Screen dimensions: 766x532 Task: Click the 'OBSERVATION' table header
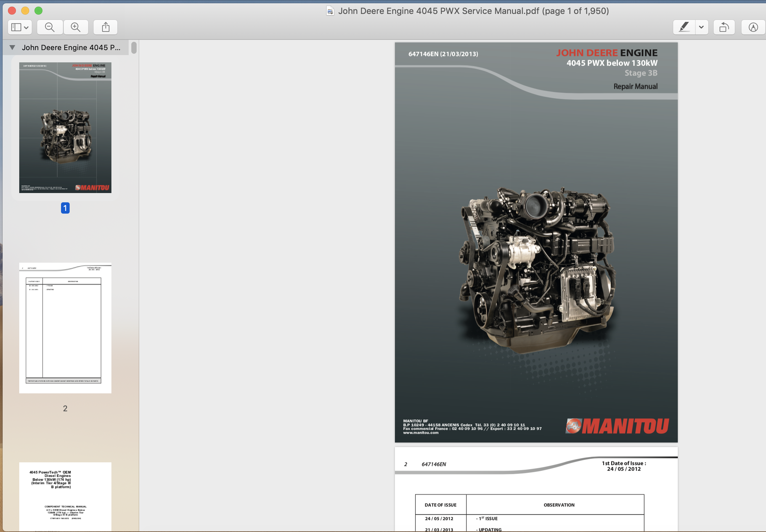(x=559, y=505)
